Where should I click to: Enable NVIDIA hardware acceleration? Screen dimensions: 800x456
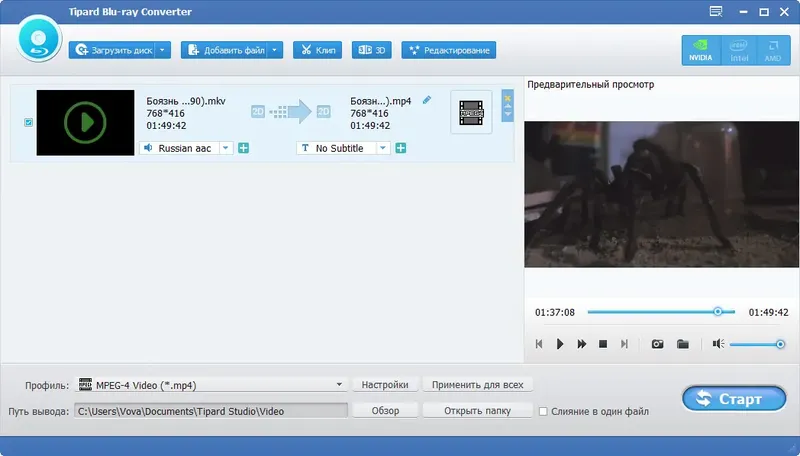point(701,50)
